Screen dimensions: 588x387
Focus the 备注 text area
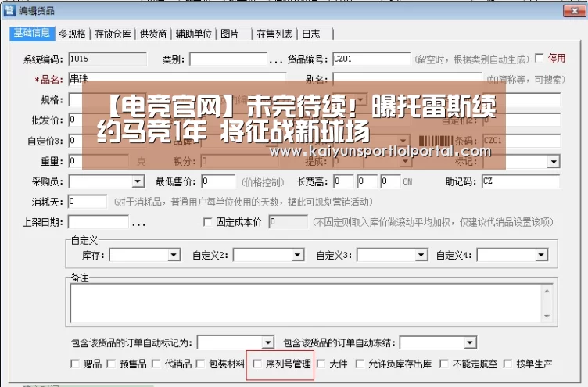click(x=306, y=303)
